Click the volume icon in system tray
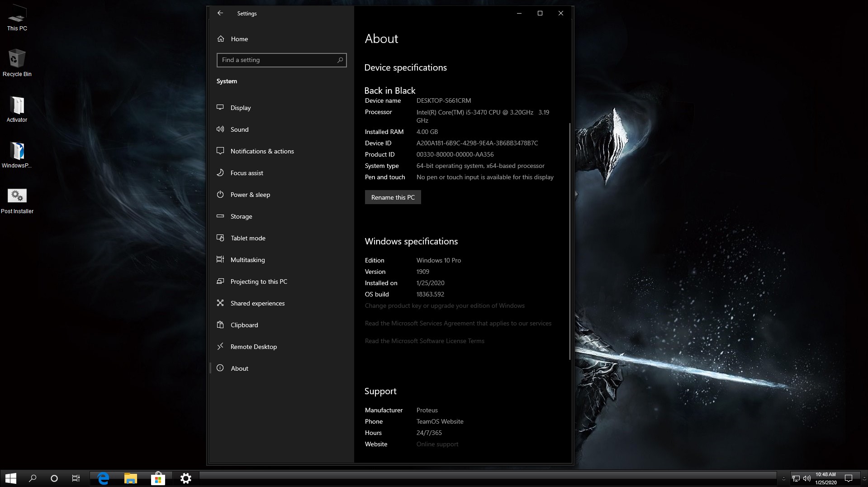Image resolution: width=868 pixels, height=487 pixels. pyautogui.click(x=807, y=478)
